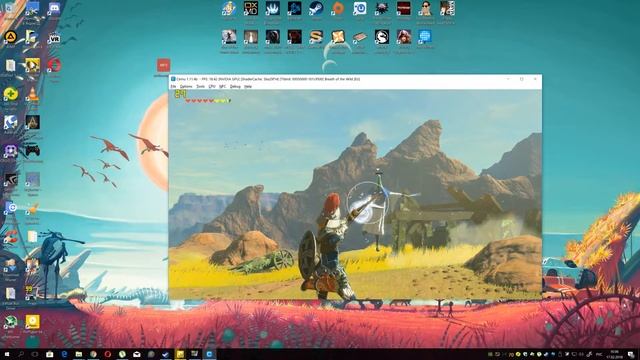
Task: Open the Options menu in Cemu
Action: [x=186, y=87]
